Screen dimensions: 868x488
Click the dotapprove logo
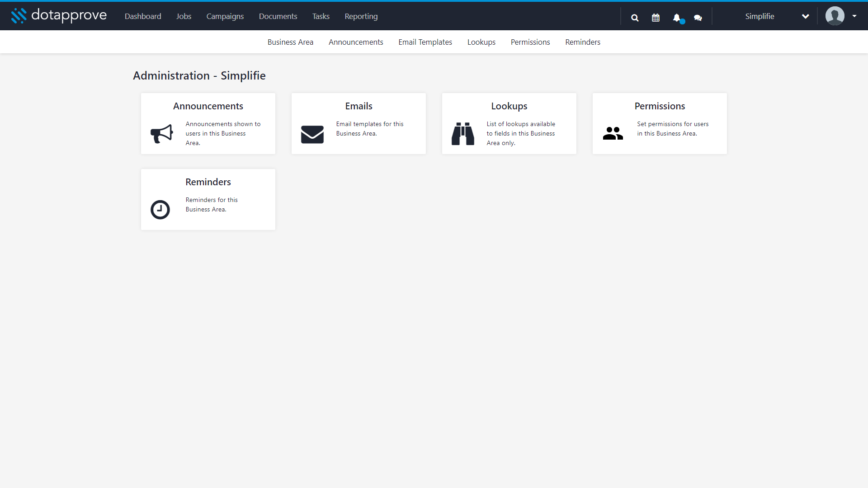(x=59, y=16)
